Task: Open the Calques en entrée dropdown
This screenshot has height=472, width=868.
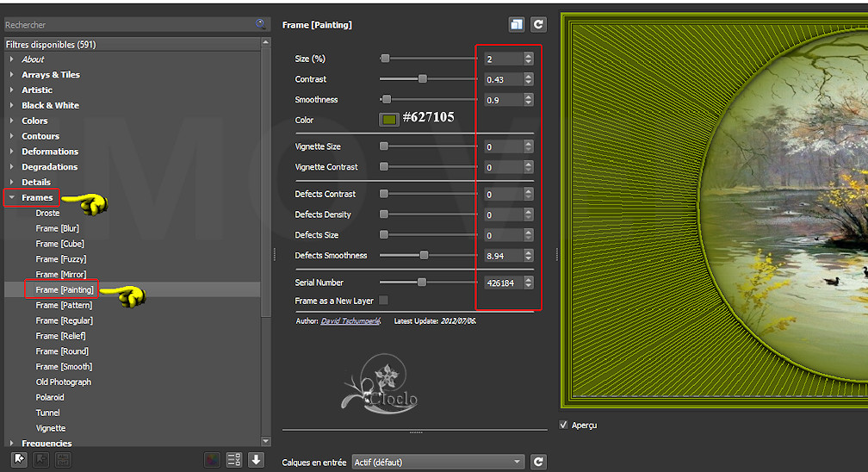Action: 437,463
